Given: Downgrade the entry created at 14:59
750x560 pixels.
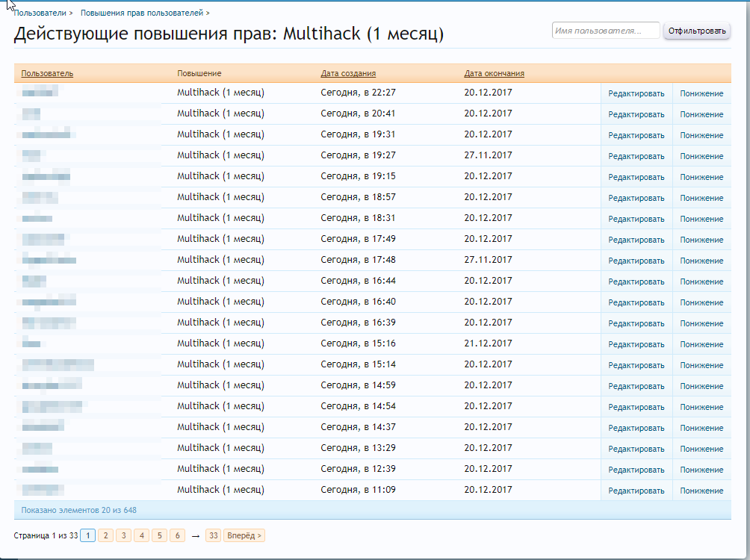Looking at the screenshot, I should coord(701,387).
